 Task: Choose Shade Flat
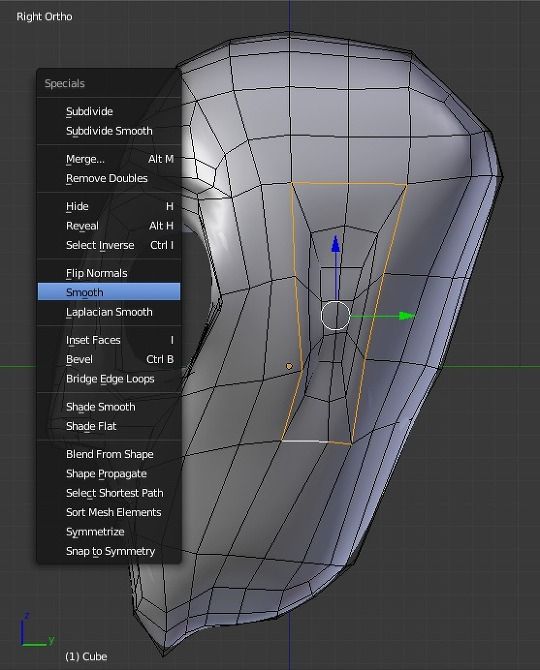click(109, 426)
